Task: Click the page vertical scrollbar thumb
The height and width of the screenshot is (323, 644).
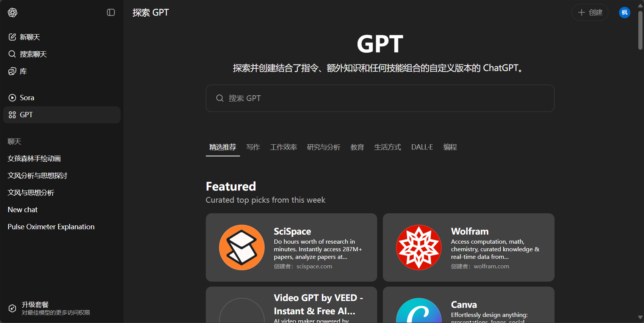Action: click(640, 30)
